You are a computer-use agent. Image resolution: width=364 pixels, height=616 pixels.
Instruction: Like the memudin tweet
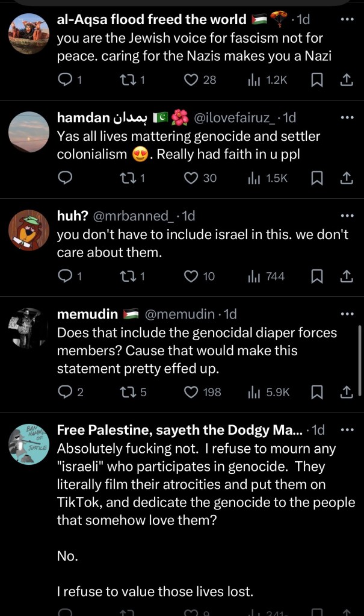pyautogui.click(x=191, y=392)
